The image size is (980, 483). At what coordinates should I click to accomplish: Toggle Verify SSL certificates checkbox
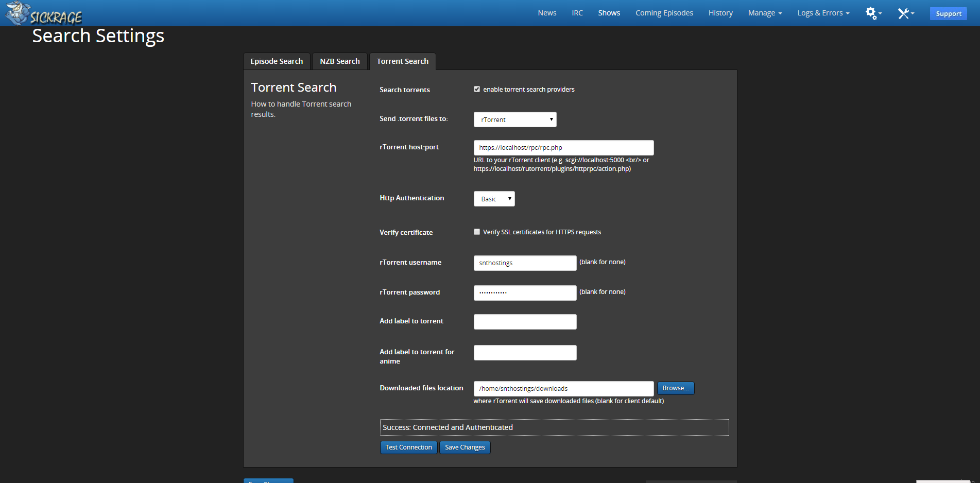477,232
